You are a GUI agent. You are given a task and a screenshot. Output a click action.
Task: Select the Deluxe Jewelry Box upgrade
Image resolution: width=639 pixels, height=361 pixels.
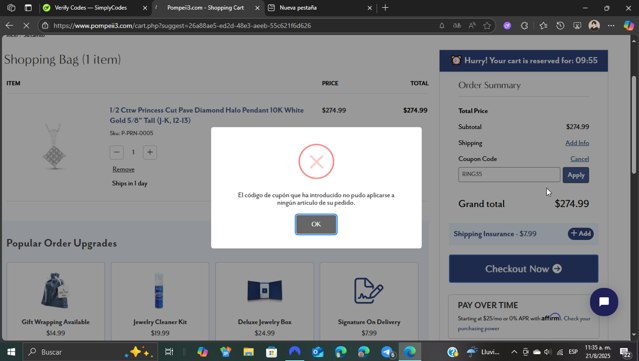point(264,301)
